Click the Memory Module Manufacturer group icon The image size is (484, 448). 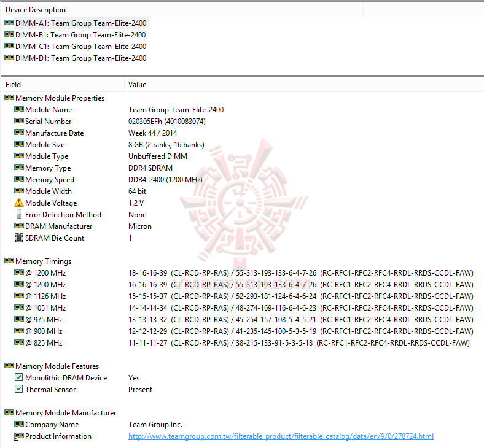[x=9, y=412]
